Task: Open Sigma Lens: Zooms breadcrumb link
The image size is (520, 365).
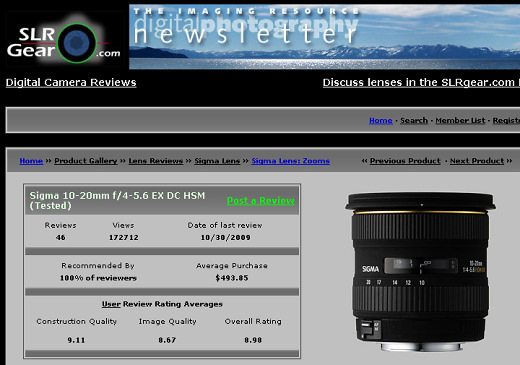Action: point(290,161)
